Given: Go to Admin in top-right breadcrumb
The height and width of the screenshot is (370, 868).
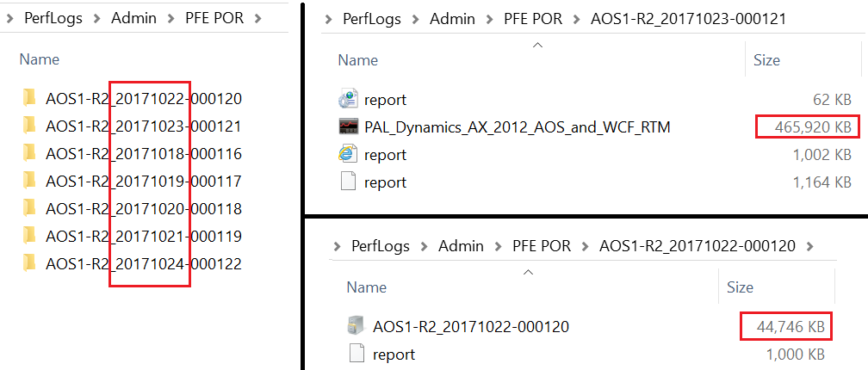Looking at the screenshot, I should [x=452, y=19].
